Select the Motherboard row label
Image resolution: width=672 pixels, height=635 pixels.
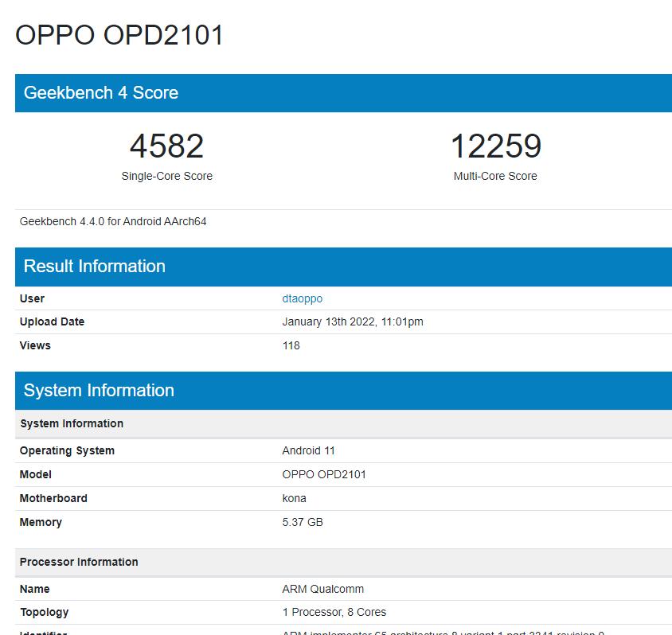point(53,498)
